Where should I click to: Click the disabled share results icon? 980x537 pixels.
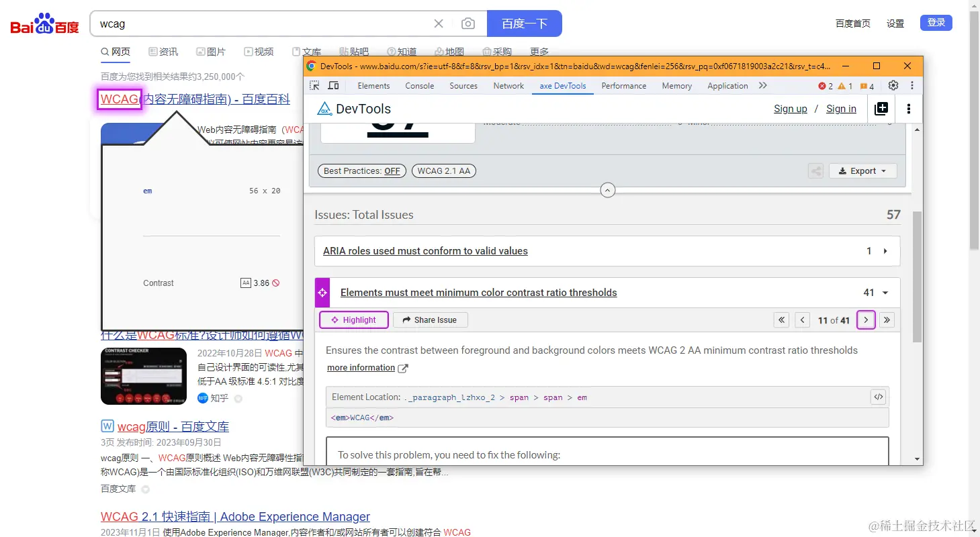pyautogui.click(x=815, y=171)
